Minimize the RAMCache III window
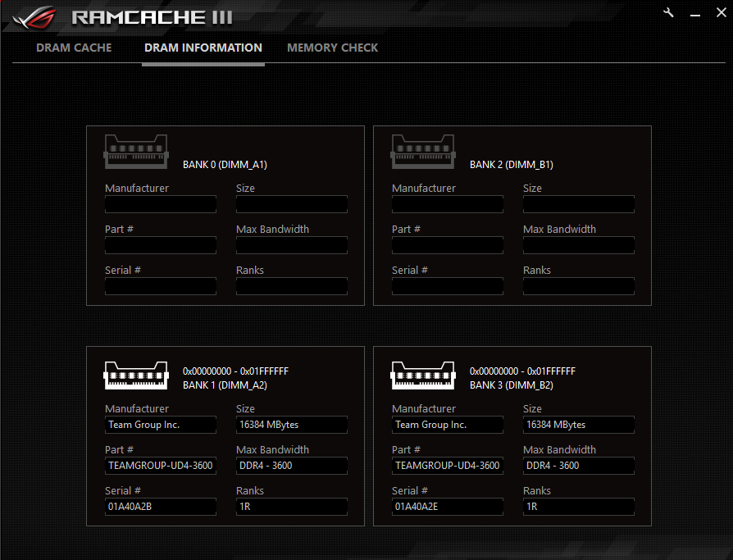This screenshot has width=733, height=560. [695, 14]
